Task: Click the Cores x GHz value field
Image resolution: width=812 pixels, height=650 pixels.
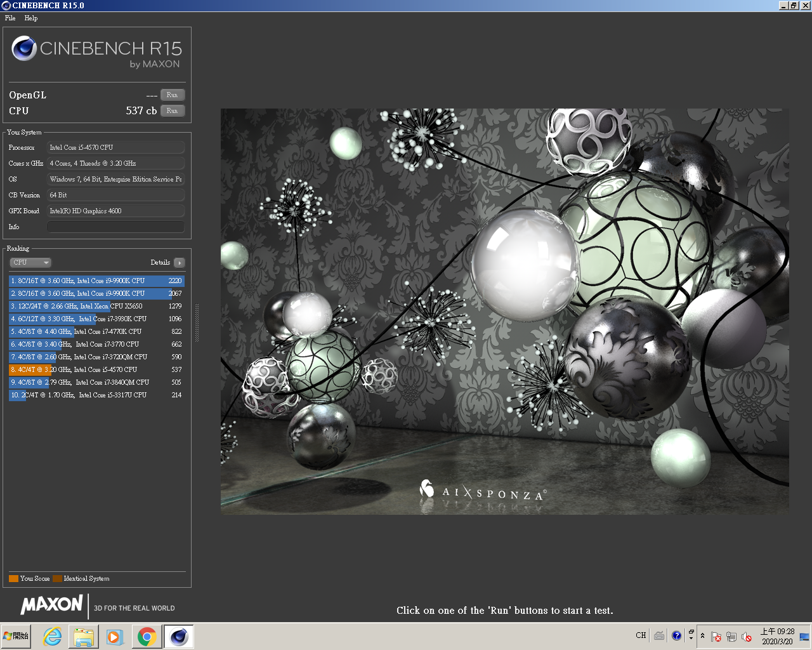Action: coord(115,163)
